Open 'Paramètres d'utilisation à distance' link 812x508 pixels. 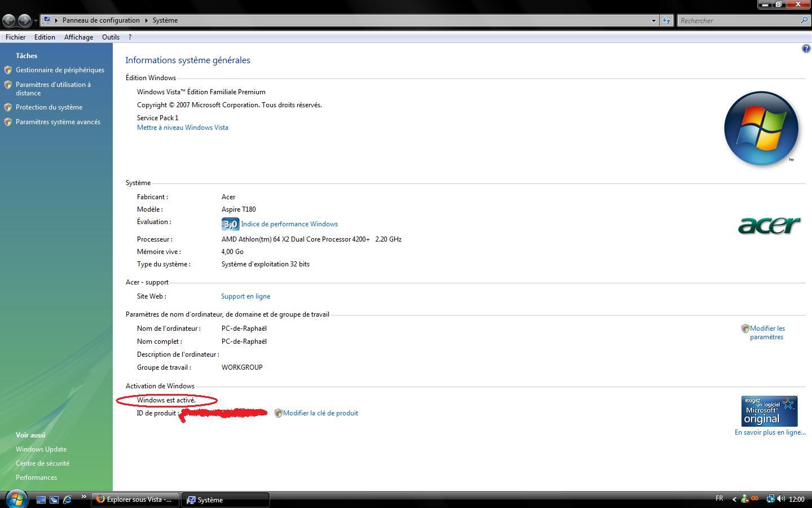(x=53, y=89)
